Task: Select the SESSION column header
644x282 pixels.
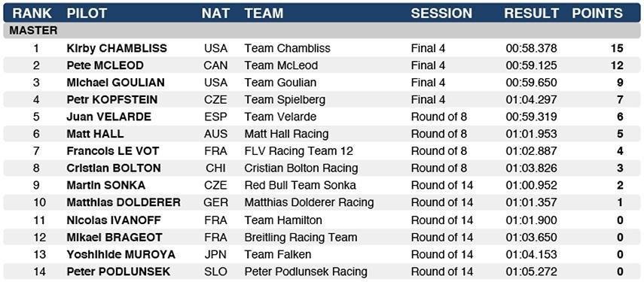Action: point(441,13)
